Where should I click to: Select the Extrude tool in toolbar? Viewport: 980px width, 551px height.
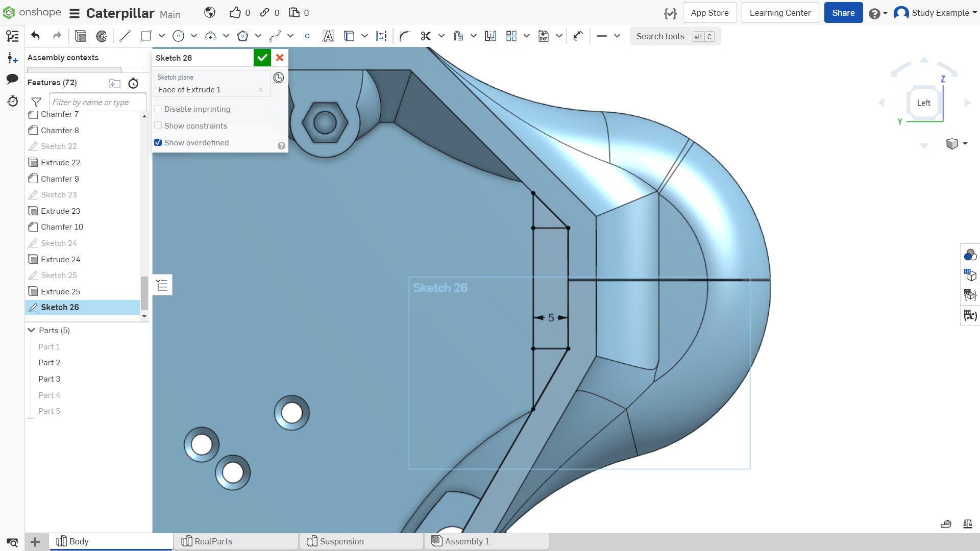coord(81,36)
